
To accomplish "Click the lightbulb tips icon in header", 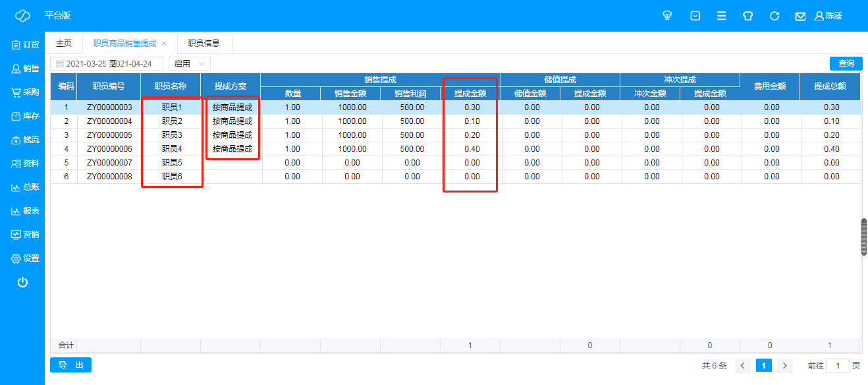I will point(667,16).
